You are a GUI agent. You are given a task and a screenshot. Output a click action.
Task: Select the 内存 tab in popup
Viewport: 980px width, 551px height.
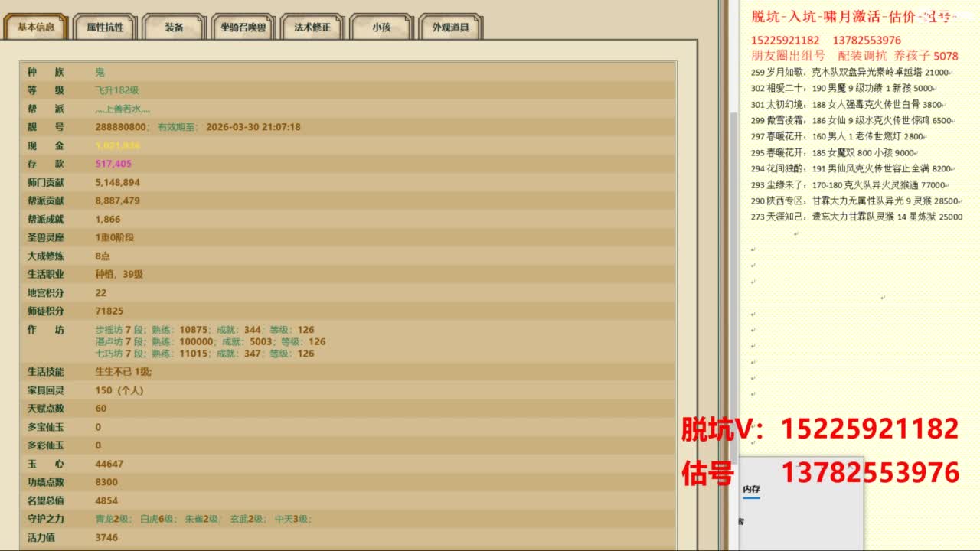click(x=751, y=490)
